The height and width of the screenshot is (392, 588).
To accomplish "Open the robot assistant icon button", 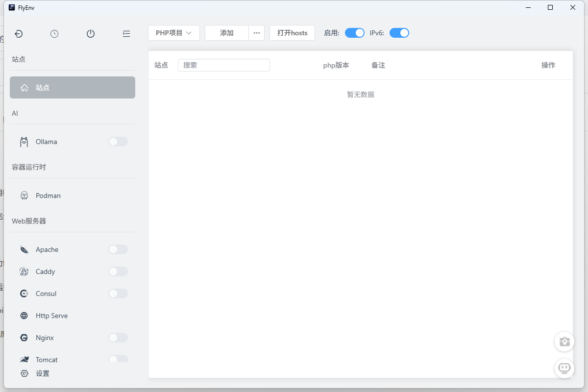I will point(564,368).
